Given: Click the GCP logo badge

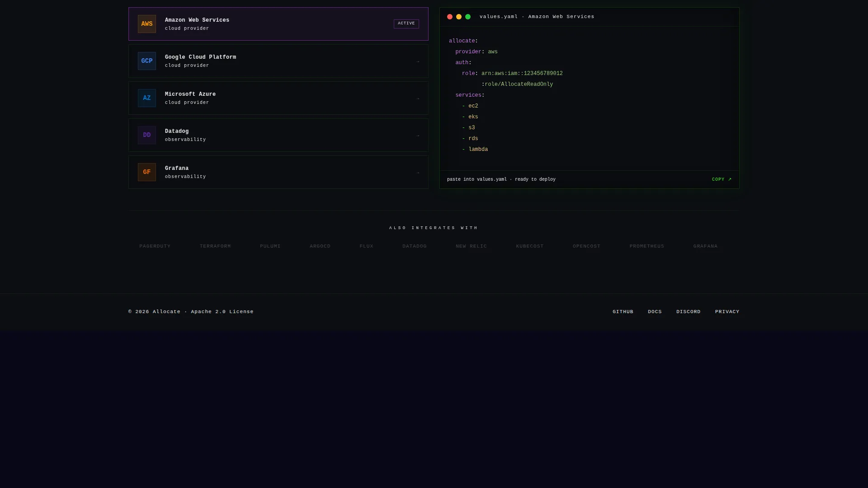Looking at the screenshot, I should point(147,61).
